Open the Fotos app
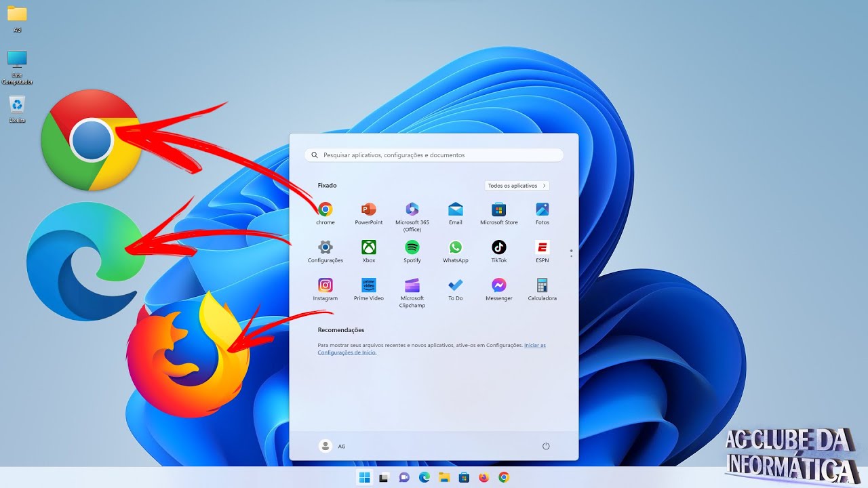Viewport: 868px width, 488px height. pyautogui.click(x=542, y=213)
